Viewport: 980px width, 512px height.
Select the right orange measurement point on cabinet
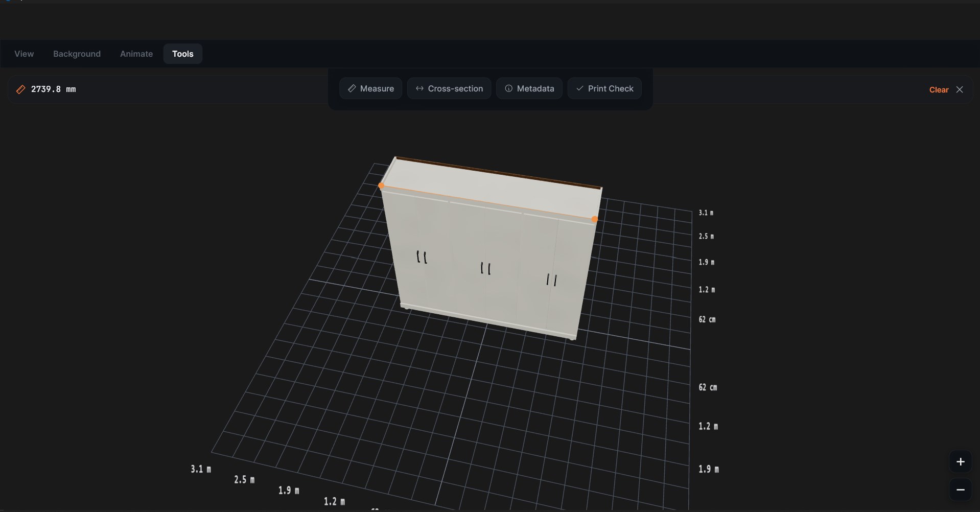point(595,219)
